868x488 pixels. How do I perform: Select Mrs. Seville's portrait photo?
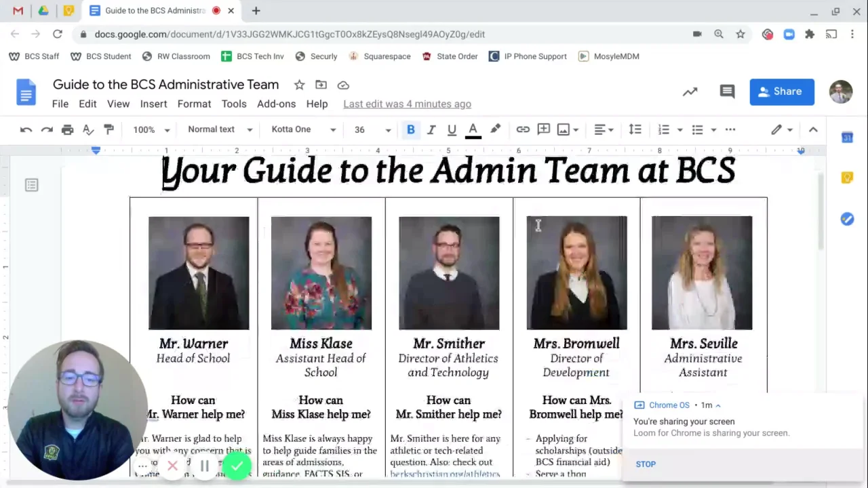(702, 273)
